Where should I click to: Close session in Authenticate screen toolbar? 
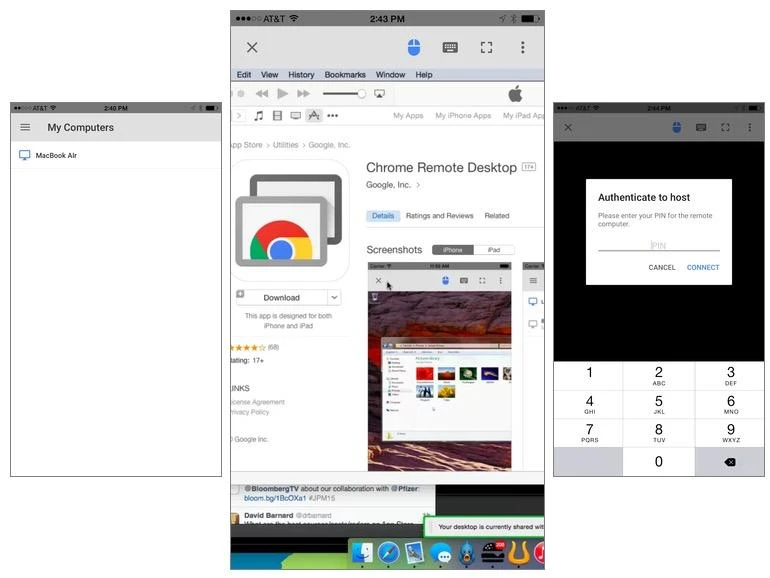click(568, 127)
